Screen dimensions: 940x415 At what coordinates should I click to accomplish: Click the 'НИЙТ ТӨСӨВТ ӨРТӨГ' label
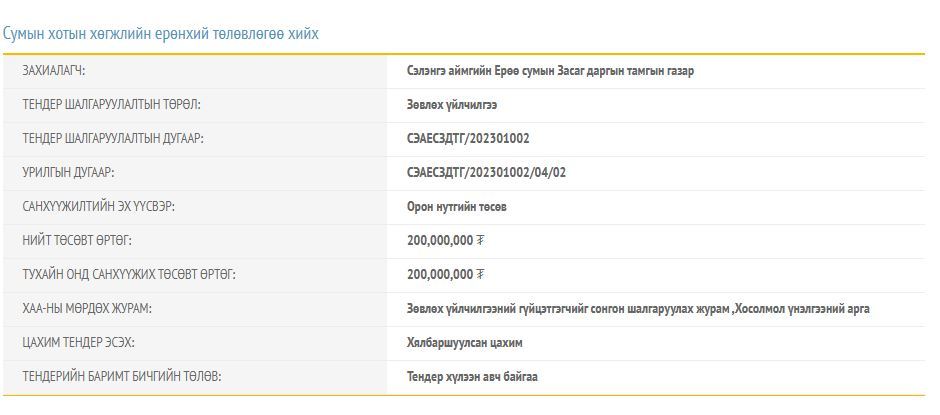(77, 241)
